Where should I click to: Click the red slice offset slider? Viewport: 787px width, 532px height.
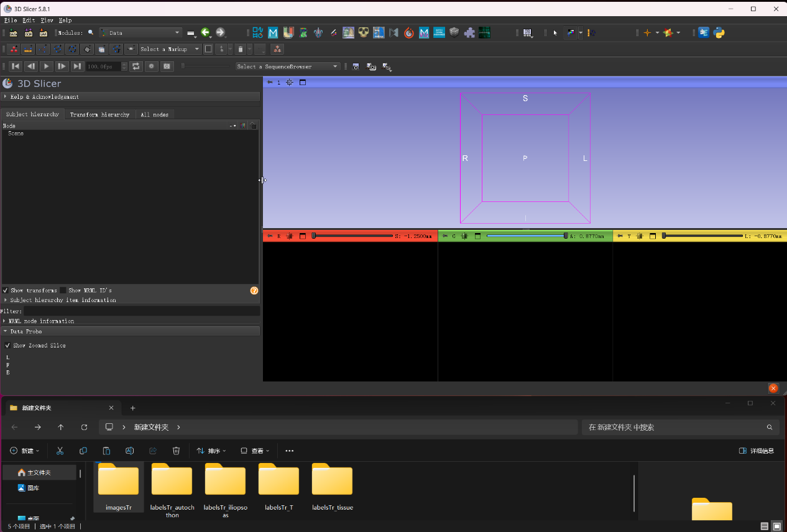point(352,236)
